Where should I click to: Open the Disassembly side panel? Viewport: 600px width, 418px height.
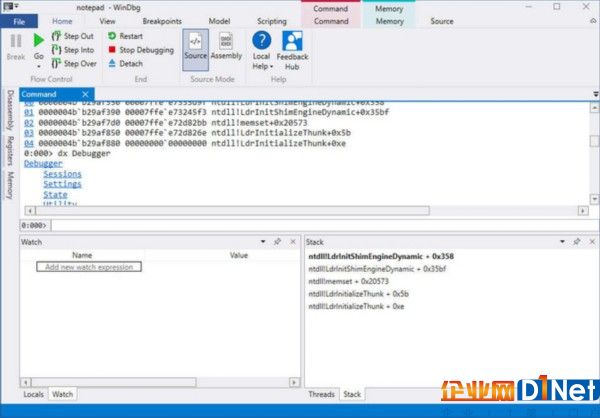[x=10, y=110]
